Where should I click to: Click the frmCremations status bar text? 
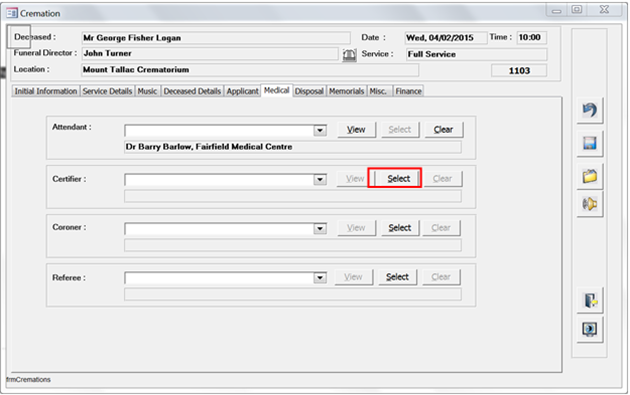pyautogui.click(x=28, y=380)
